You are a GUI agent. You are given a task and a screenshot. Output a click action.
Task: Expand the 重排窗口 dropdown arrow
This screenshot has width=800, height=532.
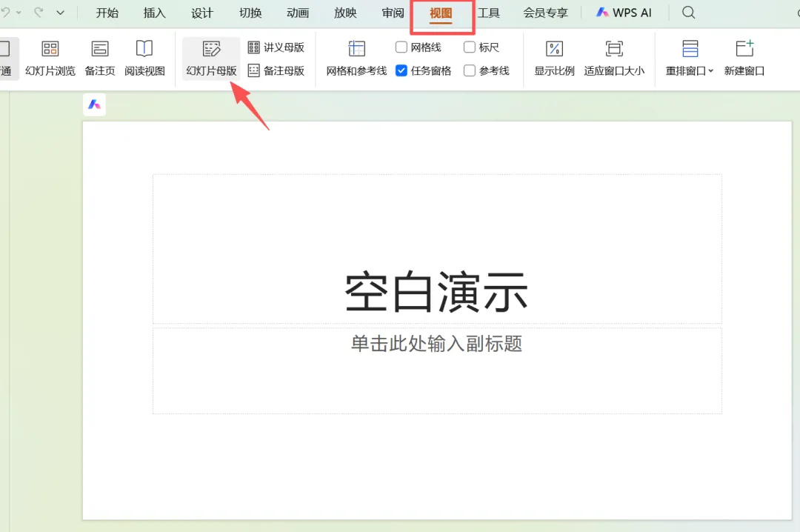[x=710, y=71]
